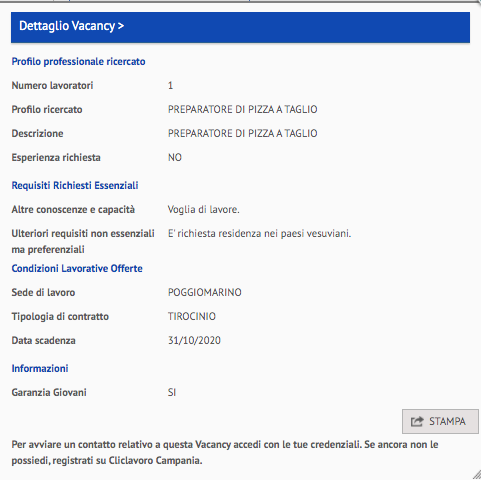Select the 'Informazioni' section heading
Viewport: 481px width, 480px height.
click(40, 368)
